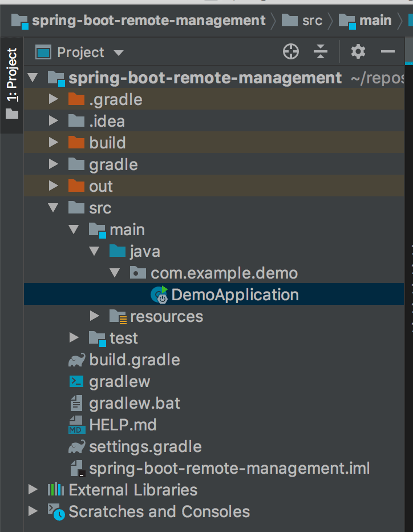Image resolution: width=413 pixels, height=532 pixels.
Task: Select the out folder name
Action: click(101, 187)
